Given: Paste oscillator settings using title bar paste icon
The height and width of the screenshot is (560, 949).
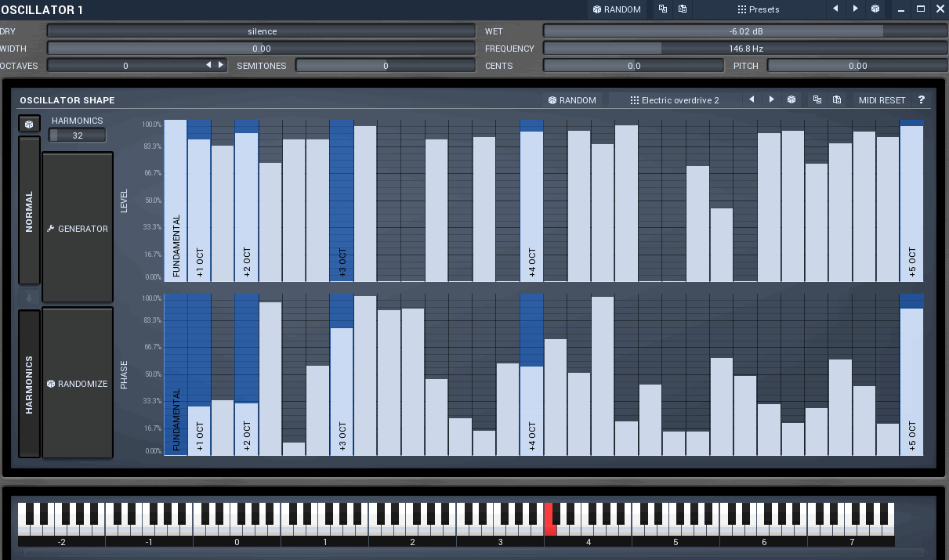Looking at the screenshot, I should [x=683, y=9].
